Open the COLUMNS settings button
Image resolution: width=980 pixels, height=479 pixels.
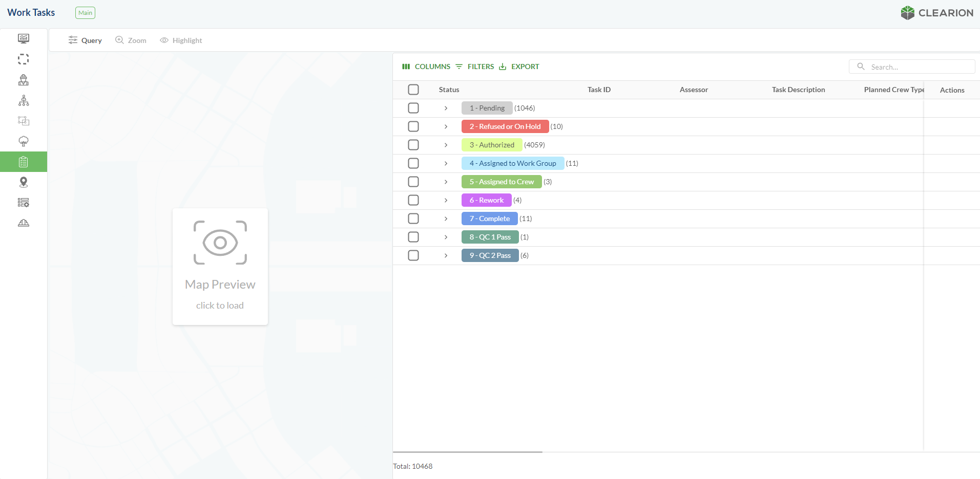pos(426,67)
